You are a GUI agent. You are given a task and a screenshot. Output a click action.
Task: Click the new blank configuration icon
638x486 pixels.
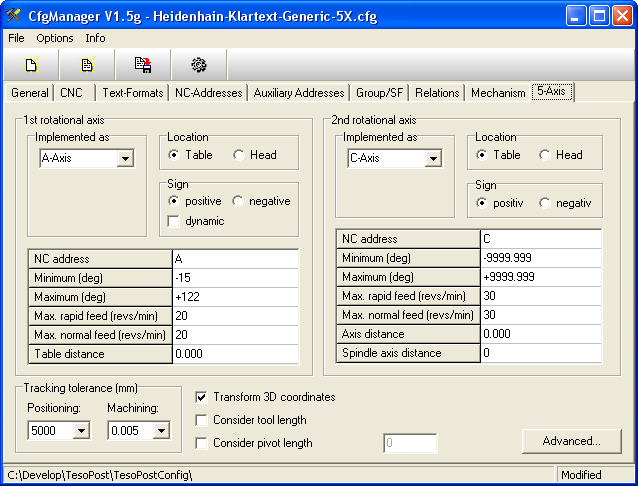click(31, 65)
